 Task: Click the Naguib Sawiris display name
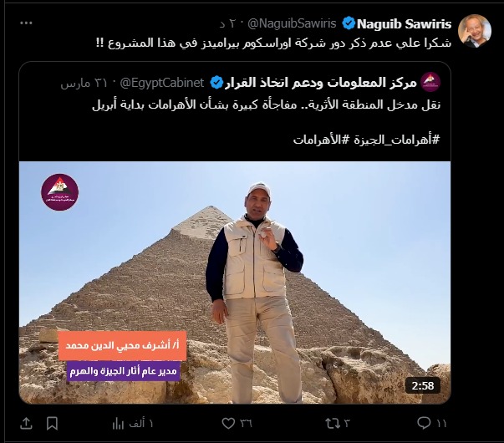coord(405,24)
